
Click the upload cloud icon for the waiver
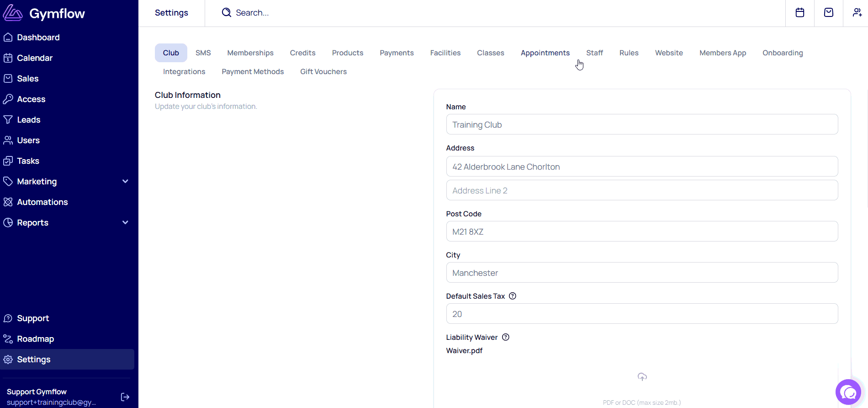tap(642, 377)
